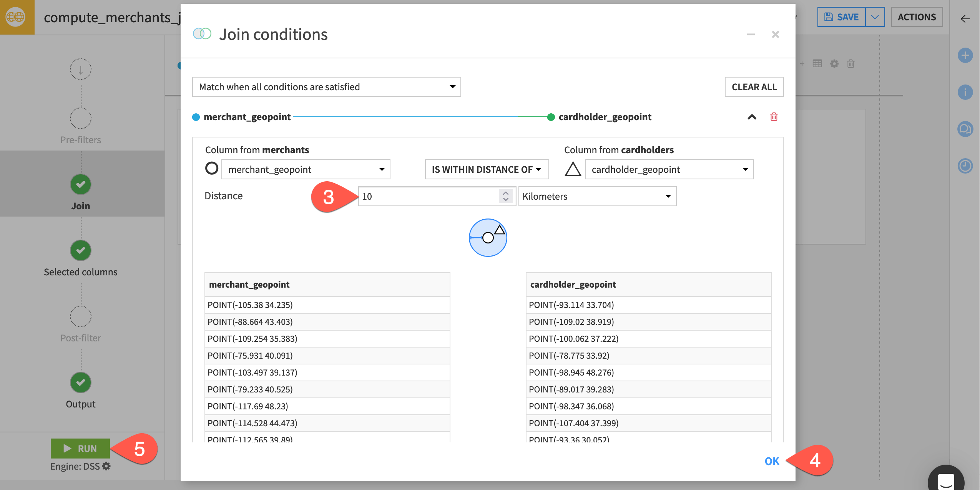Click RUN to execute the join recipe

click(80, 448)
